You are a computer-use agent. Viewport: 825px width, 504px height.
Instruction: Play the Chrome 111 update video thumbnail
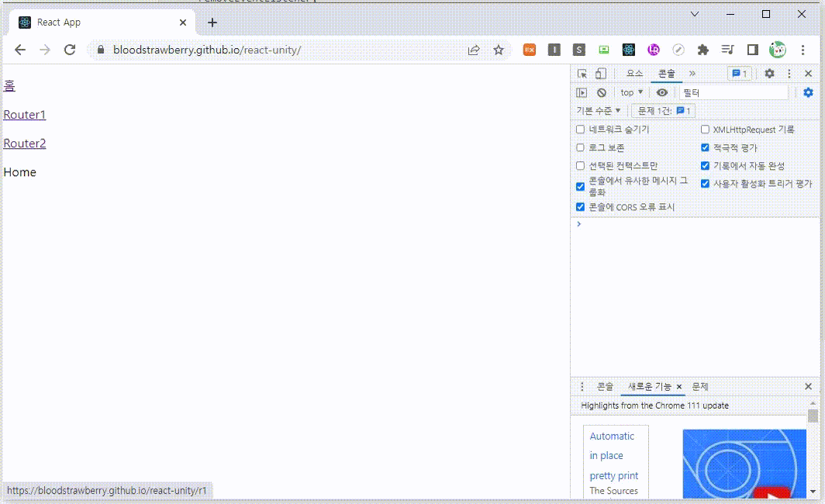744,464
